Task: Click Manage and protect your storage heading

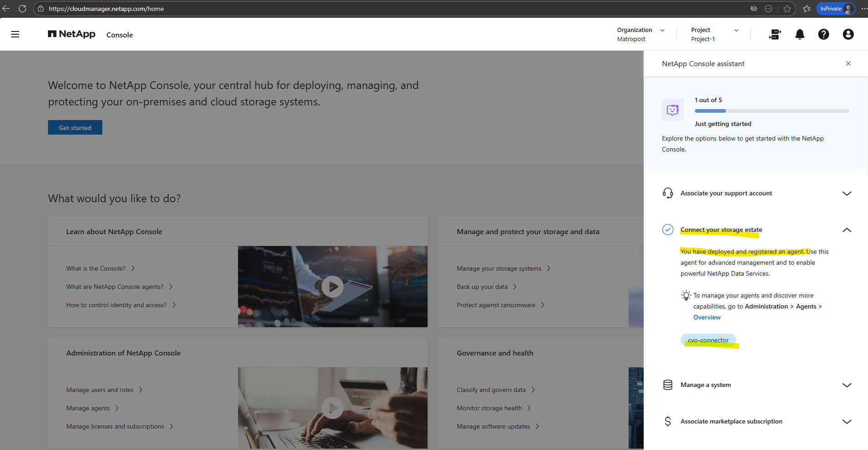Action: coord(528,231)
